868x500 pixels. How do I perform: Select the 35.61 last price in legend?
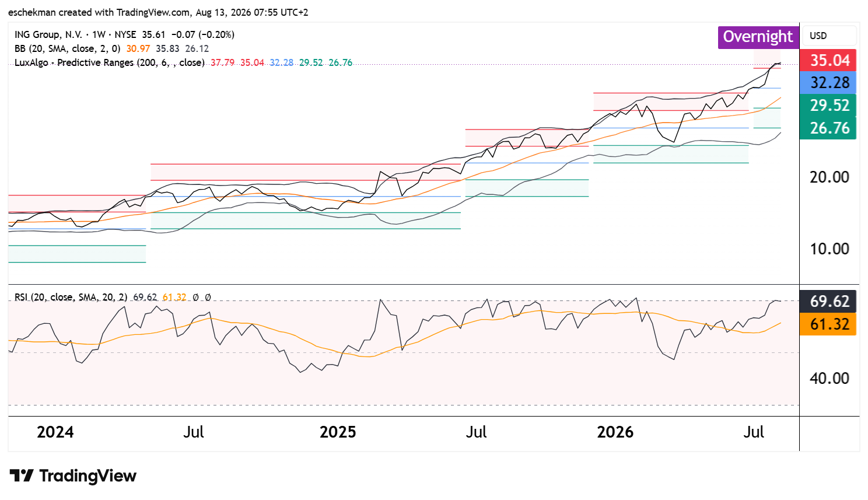pyautogui.click(x=153, y=35)
